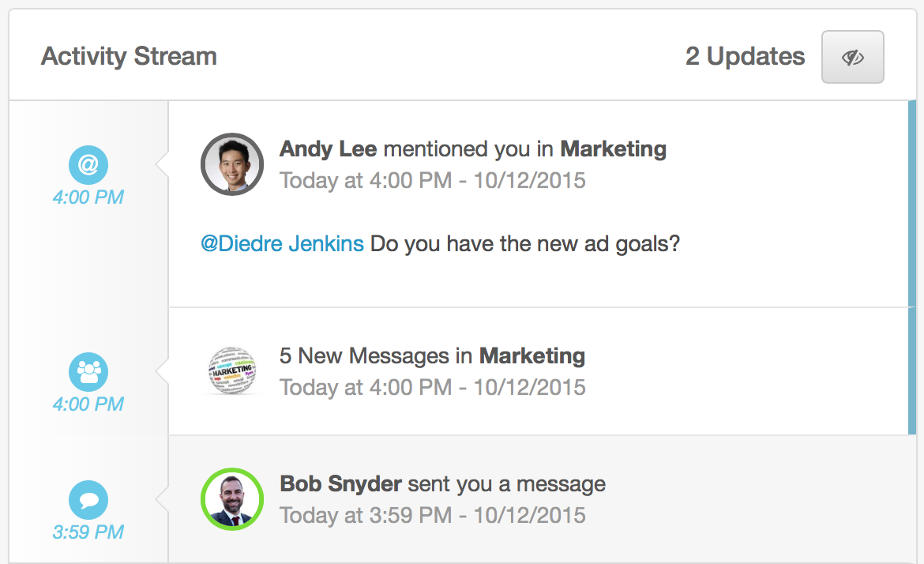Click the group messages icon in timeline
The image size is (924, 564).
coord(88,372)
